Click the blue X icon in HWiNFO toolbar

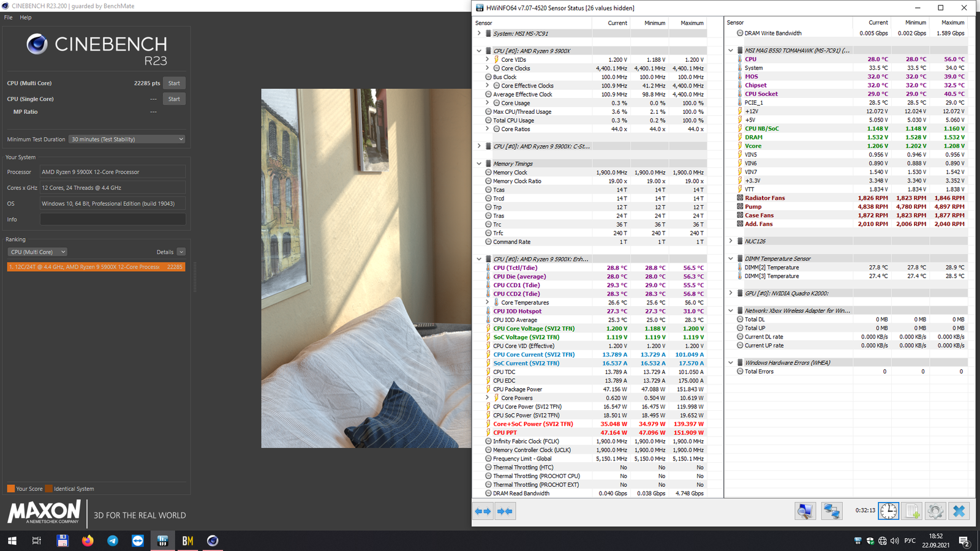click(x=959, y=511)
